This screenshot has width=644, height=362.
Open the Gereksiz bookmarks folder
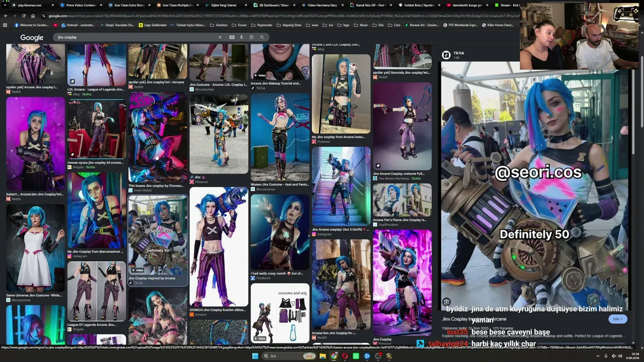219,25
